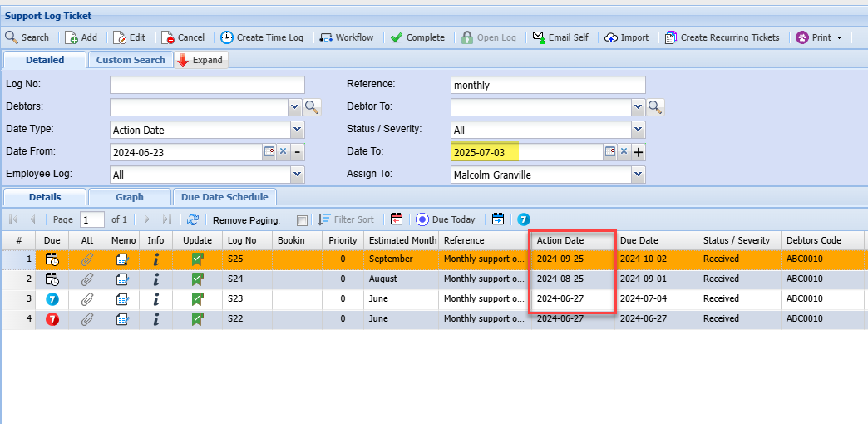Click the Email Self envelope icon
868x424 pixels.
click(539, 37)
